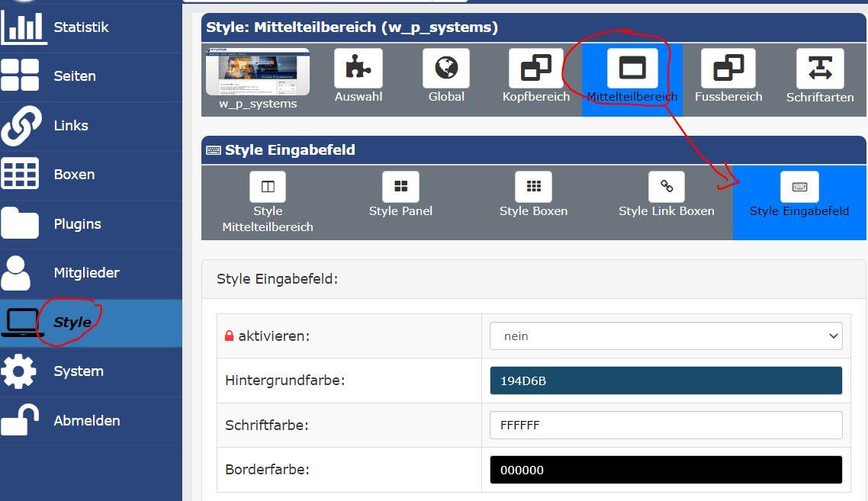Select the Style Eingabefeld tab
This screenshot has height=501, width=868.
pyautogui.click(x=799, y=197)
